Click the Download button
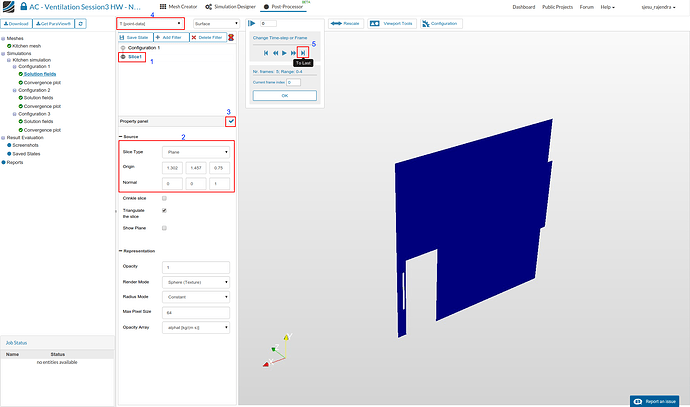The image size is (690, 407). pyautogui.click(x=17, y=24)
